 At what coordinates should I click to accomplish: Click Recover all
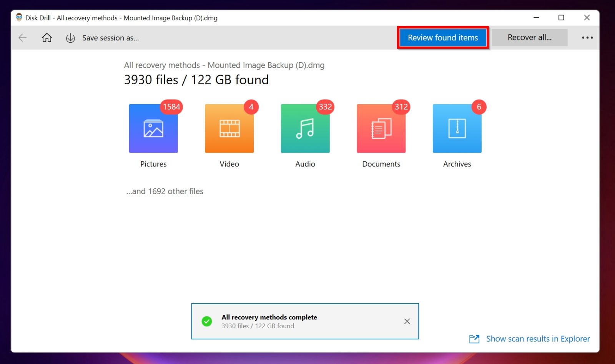(530, 37)
